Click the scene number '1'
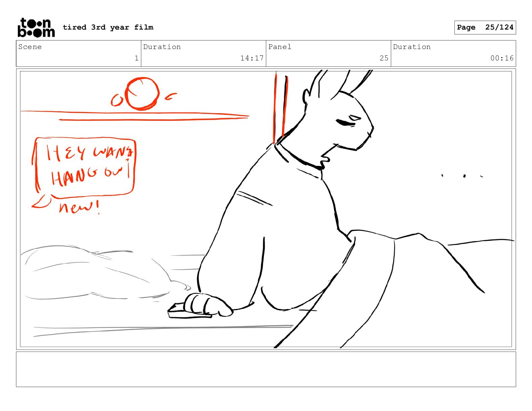 (x=136, y=58)
